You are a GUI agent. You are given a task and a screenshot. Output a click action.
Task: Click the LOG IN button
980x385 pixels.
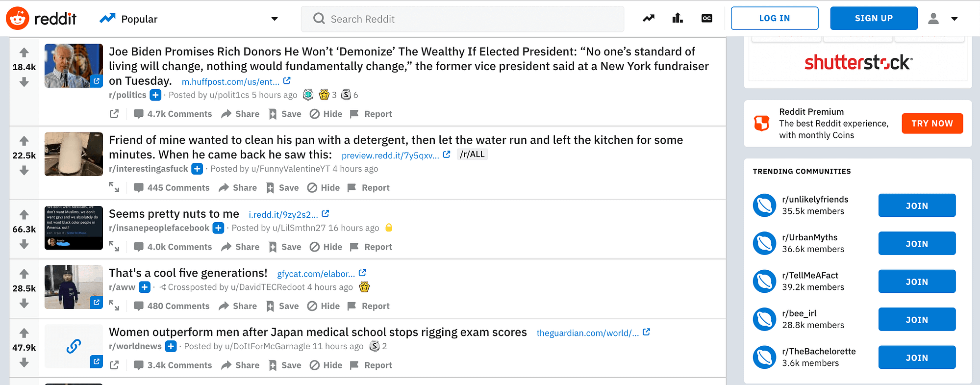[x=774, y=18]
